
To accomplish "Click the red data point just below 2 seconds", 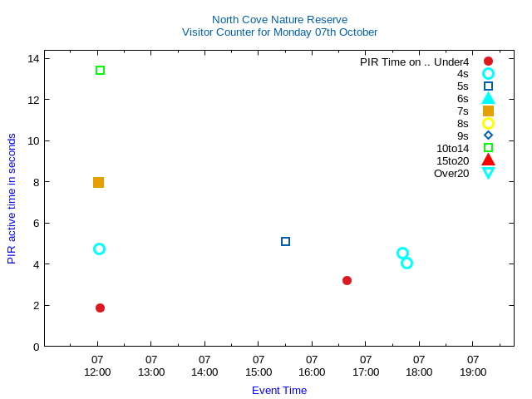I will pyautogui.click(x=100, y=308).
